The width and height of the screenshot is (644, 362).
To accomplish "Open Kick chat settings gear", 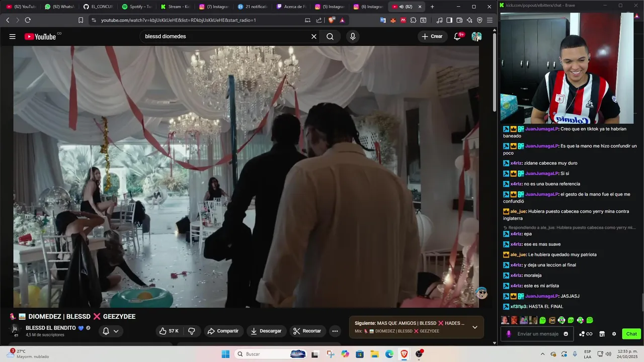I will coord(614,334).
